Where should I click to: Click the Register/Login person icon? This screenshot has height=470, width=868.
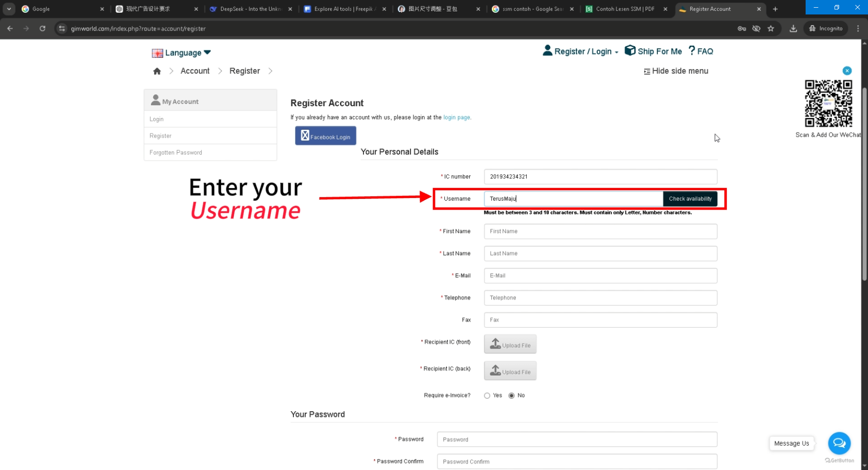[x=547, y=51]
